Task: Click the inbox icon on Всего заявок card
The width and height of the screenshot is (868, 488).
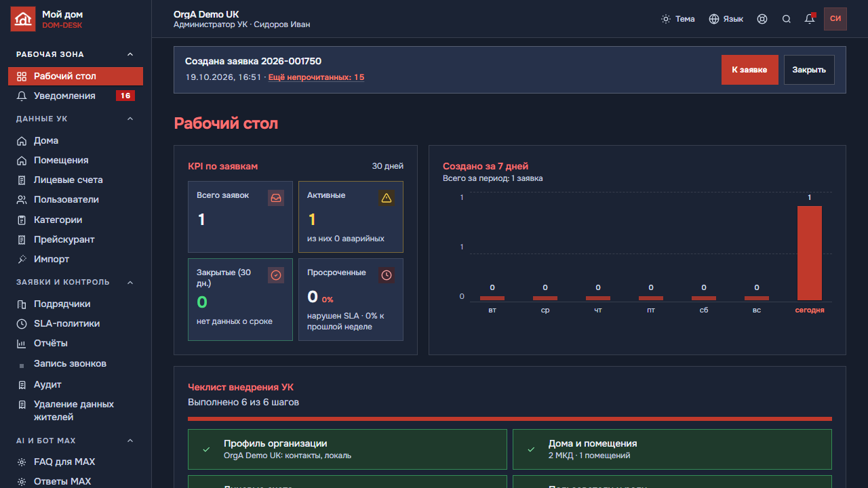Action: tap(276, 198)
